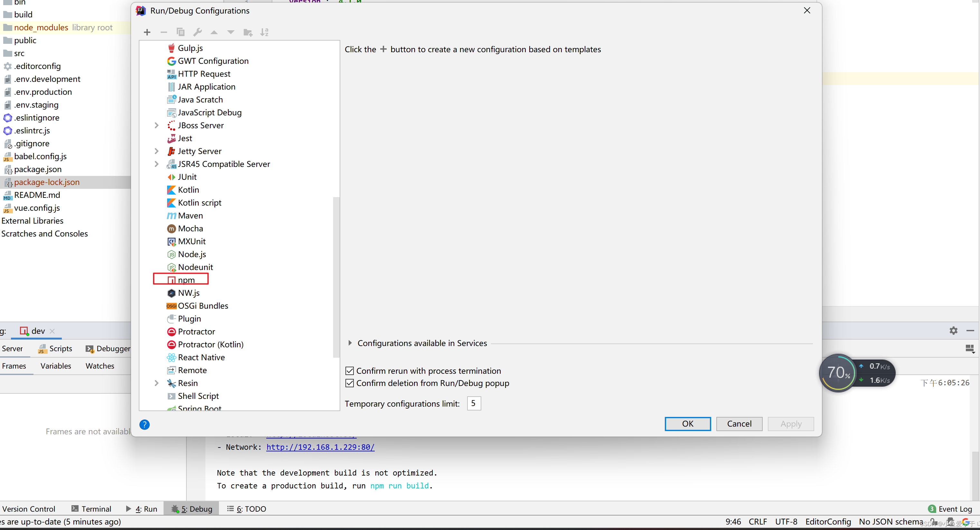The height and width of the screenshot is (530, 980).
Task: Click the Copy Configuration toolbar icon
Action: coord(181,32)
